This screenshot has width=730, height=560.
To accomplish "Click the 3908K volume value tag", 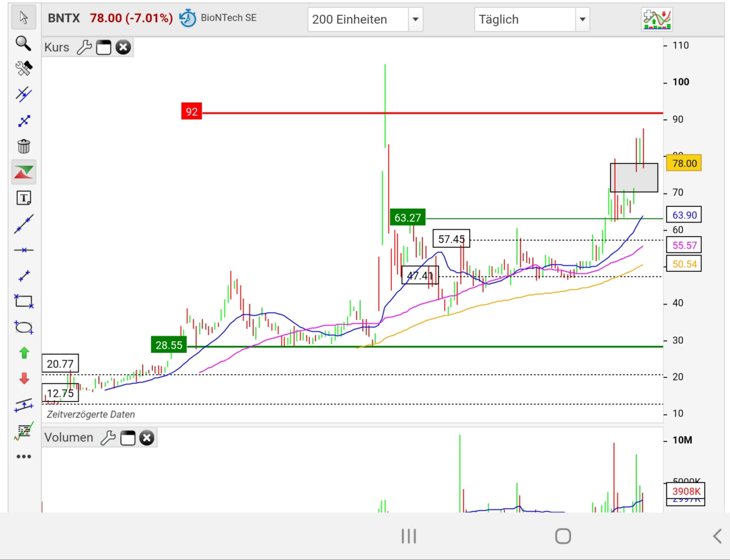I will click(686, 491).
